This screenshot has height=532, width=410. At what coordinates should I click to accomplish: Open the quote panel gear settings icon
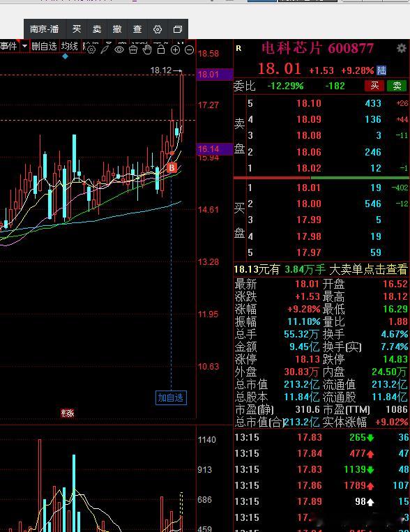402,48
